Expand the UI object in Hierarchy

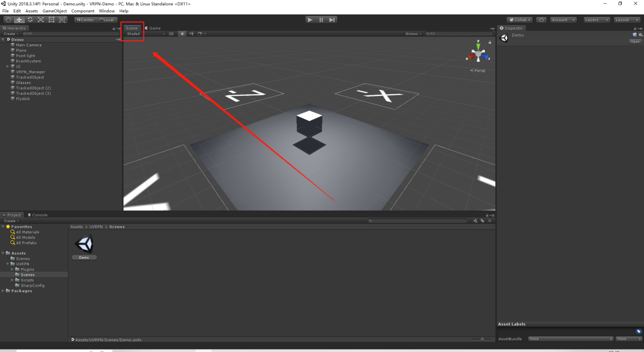[8, 66]
